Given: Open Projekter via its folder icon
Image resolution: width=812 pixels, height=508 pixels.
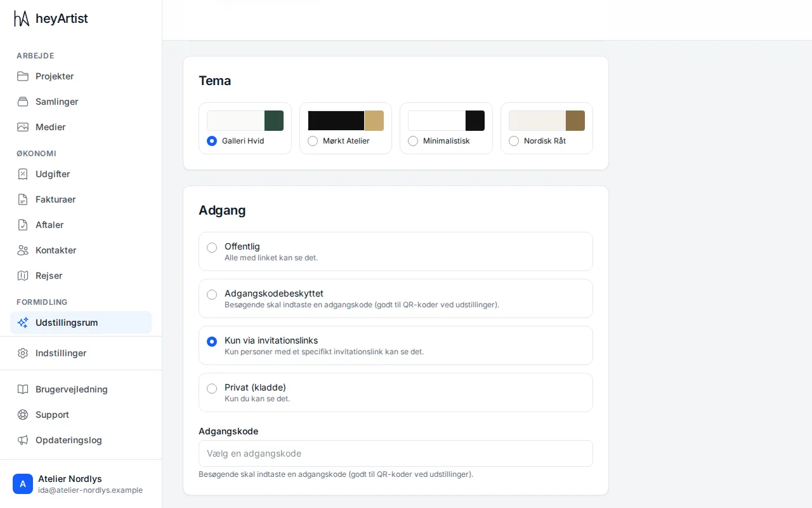Looking at the screenshot, I should pos(23,76).
